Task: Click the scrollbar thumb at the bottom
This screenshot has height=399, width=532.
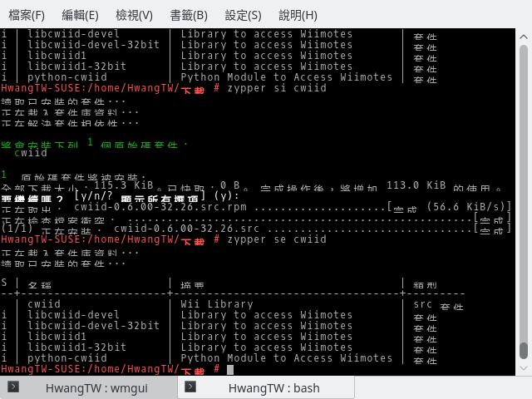Action: click(x=524, y=351)
